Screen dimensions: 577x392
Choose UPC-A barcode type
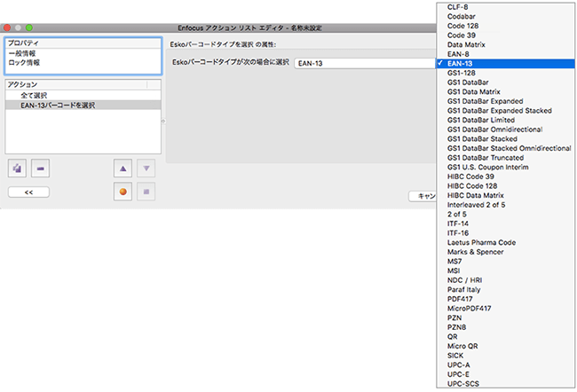click(x=506, y=365)
